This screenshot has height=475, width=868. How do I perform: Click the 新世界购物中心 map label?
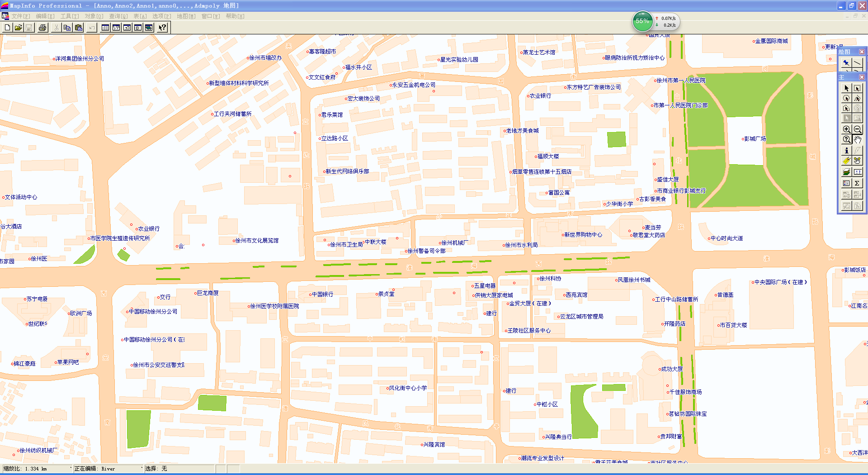[583, 235]
